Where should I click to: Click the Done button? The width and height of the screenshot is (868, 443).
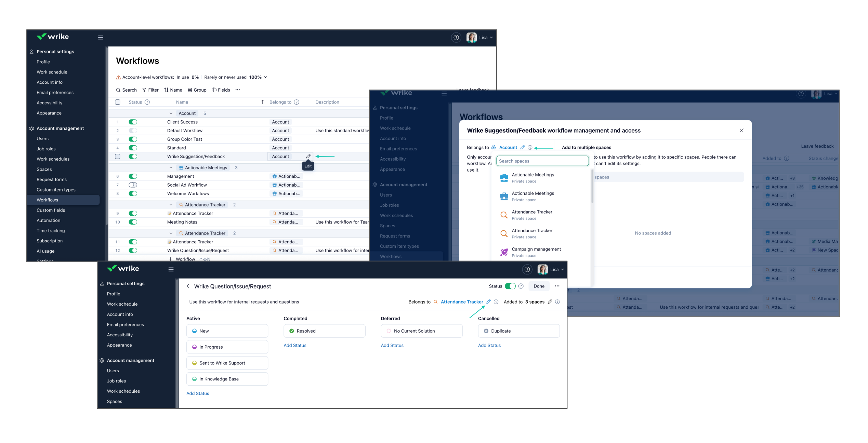[539, 286]
